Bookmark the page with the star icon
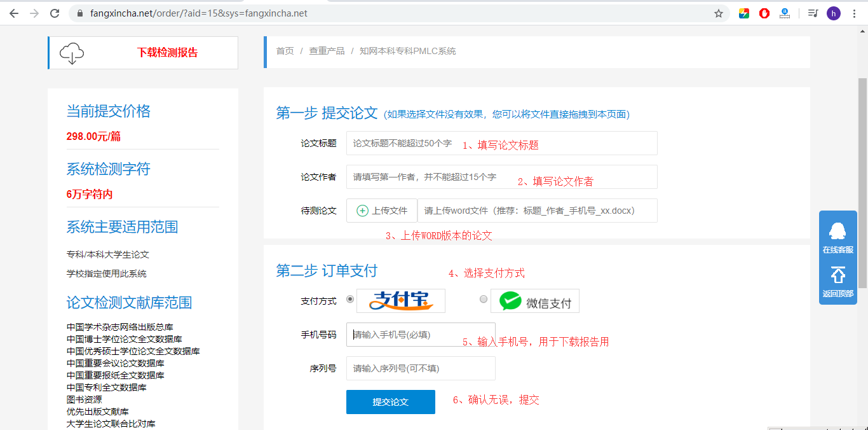The width and height of the screenshot is (868, 430). 719,12
